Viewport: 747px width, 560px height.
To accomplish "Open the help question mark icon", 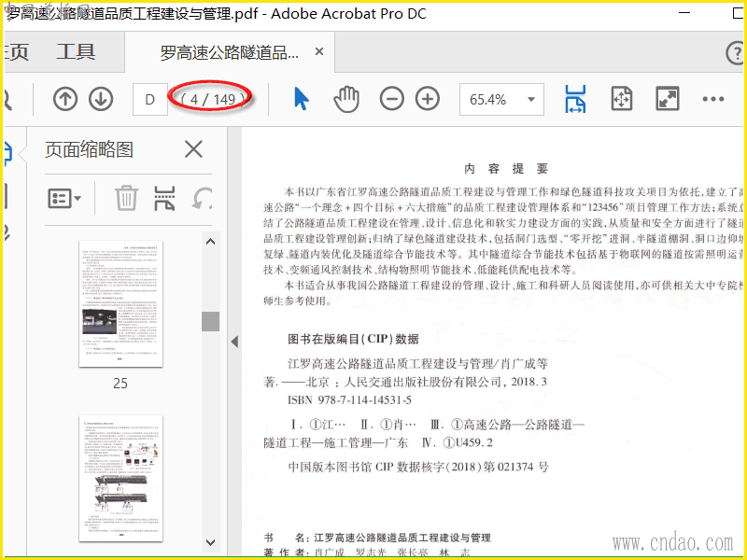I will (x=735, y=52).
